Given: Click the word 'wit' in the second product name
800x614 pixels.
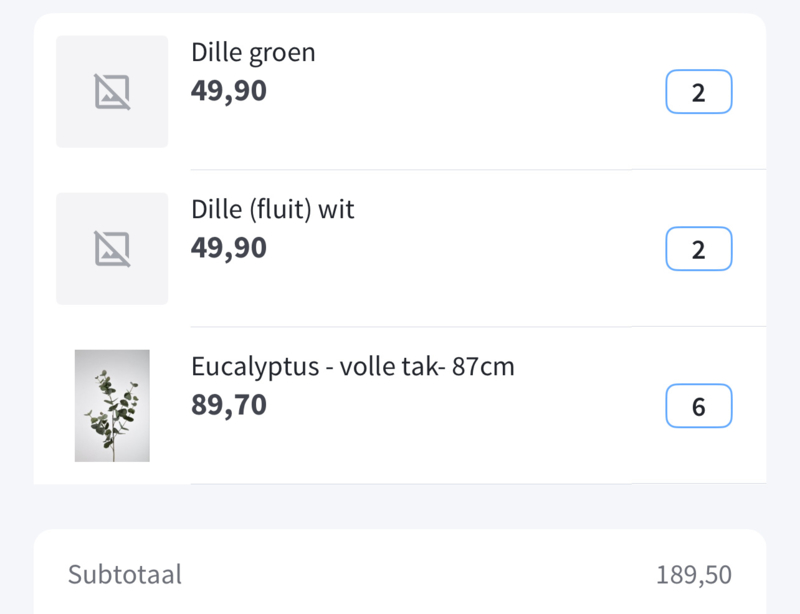Looking at the screenshot, I should tap(336, 210).
